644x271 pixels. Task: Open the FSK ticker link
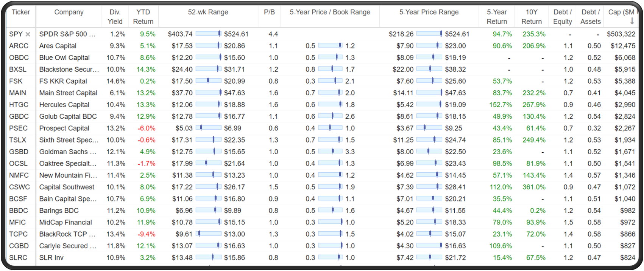pyautogui.click(x=16, y=81)
